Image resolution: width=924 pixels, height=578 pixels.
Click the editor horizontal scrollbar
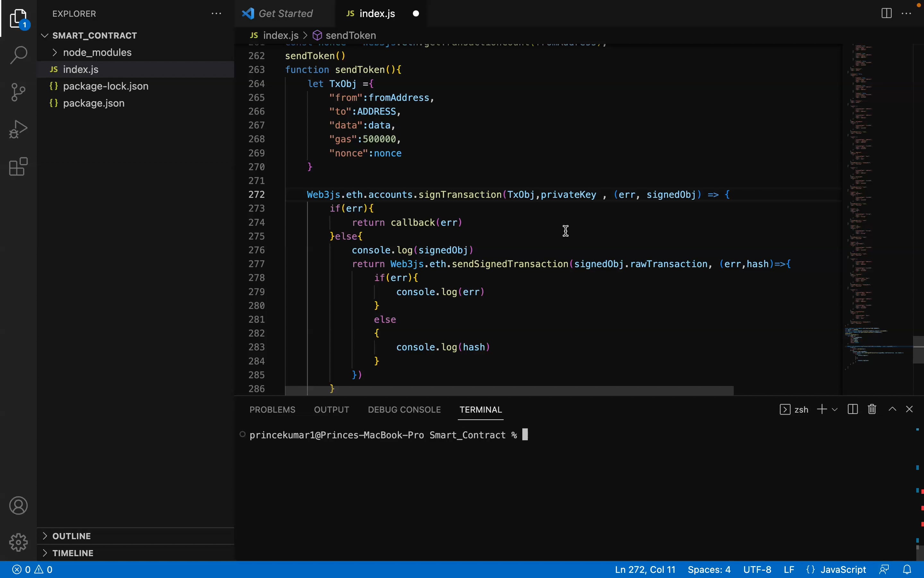click(x=509, y=390)
